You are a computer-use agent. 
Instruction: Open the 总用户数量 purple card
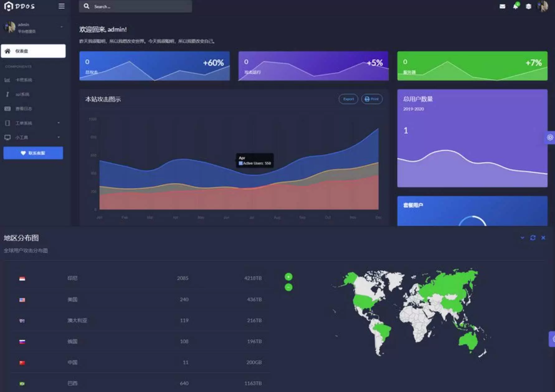(472, 138)
